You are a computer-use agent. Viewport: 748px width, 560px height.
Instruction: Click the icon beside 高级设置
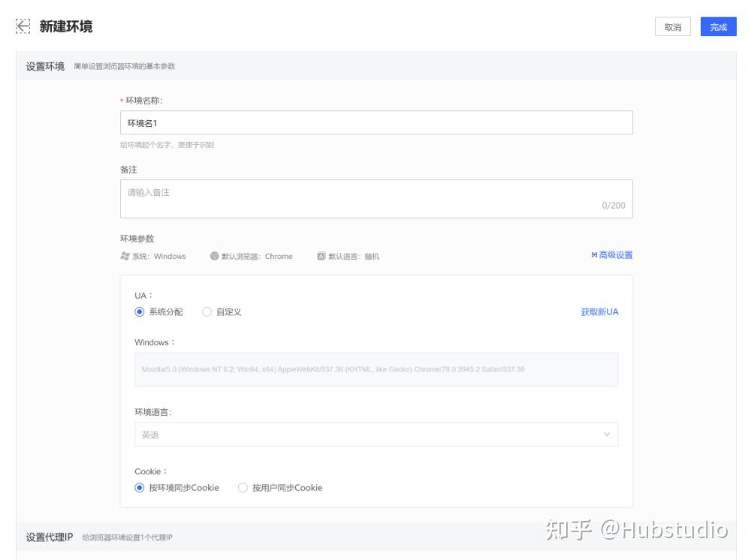[594, 255]
